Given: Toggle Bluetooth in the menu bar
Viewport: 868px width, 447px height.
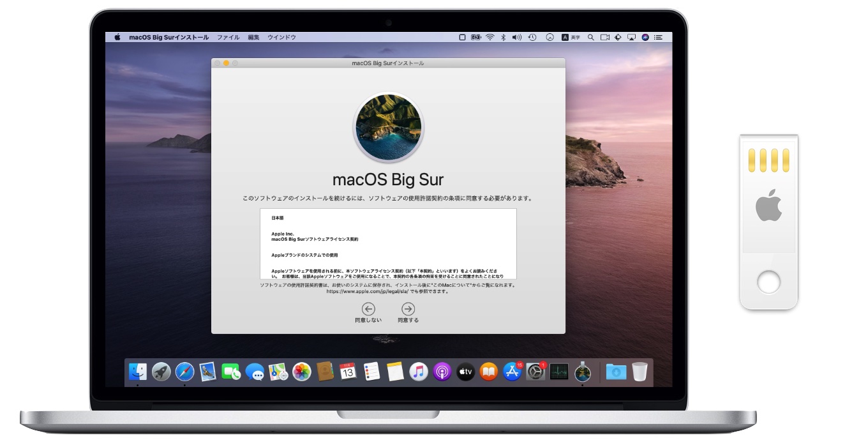Looking at the screenshot, I should (503, 36).
